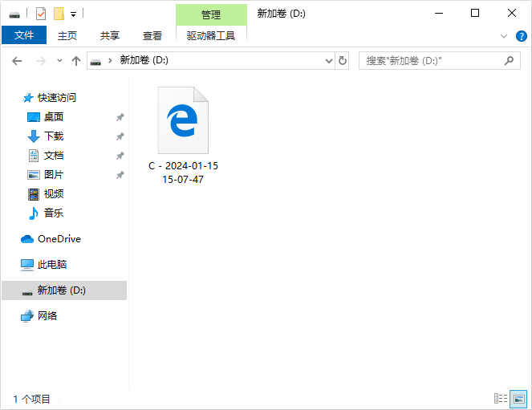
Task: Expand the ribbon with the chevron
Action: coord(504,36)
